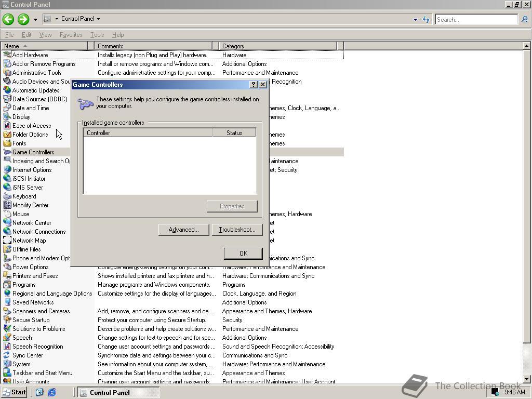Click the search magnifier icon
Screen dimensions: 532x399
point(525,19)
